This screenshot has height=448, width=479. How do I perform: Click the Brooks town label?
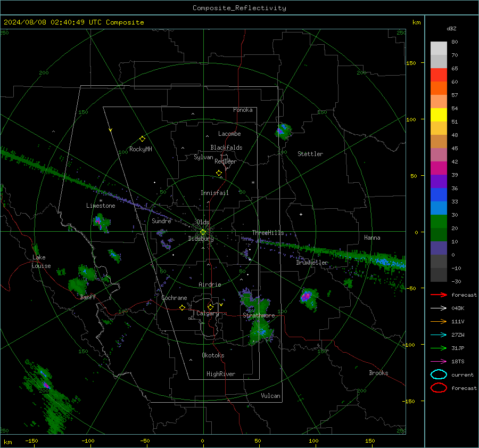[x=378, y=373]
